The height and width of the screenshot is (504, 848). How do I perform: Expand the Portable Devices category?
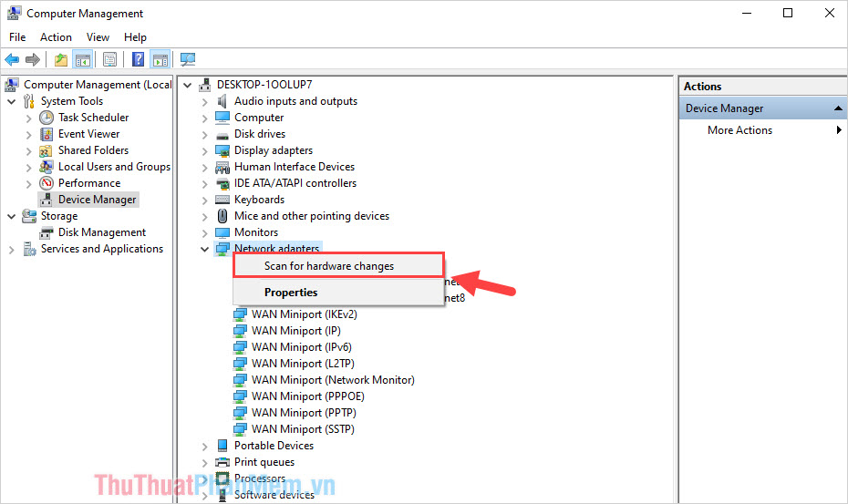click(x=204, y=447)
